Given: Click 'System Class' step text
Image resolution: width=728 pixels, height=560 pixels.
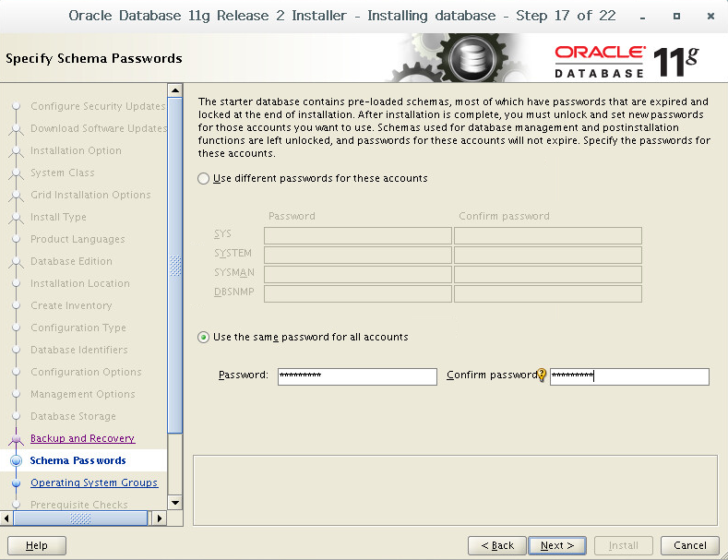Looking at the screenshot, I should [x=62, y=173].
